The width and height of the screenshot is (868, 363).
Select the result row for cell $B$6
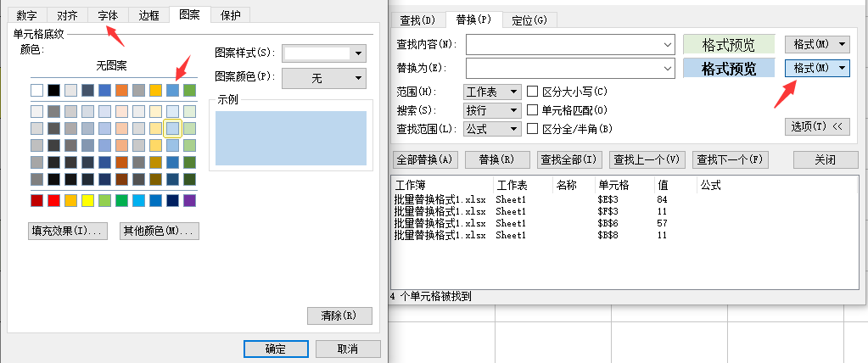tap(624, 224)
